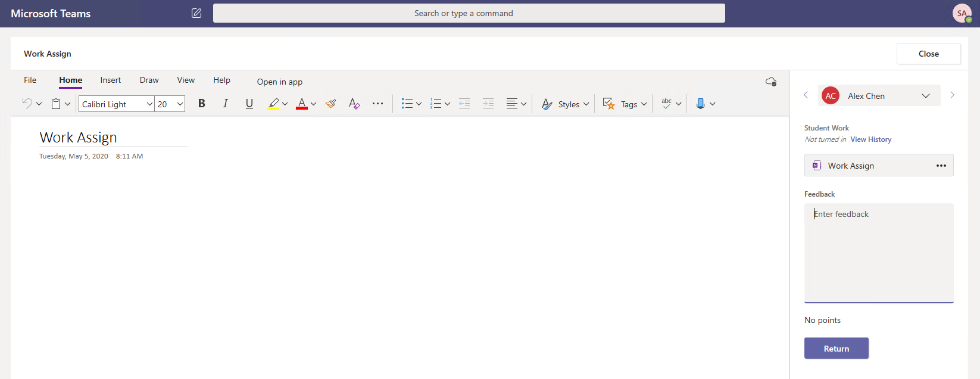Expand the highlight color arrow
Image resolution: width=980 pixels, height=379 pixels.
coord(285,104)
